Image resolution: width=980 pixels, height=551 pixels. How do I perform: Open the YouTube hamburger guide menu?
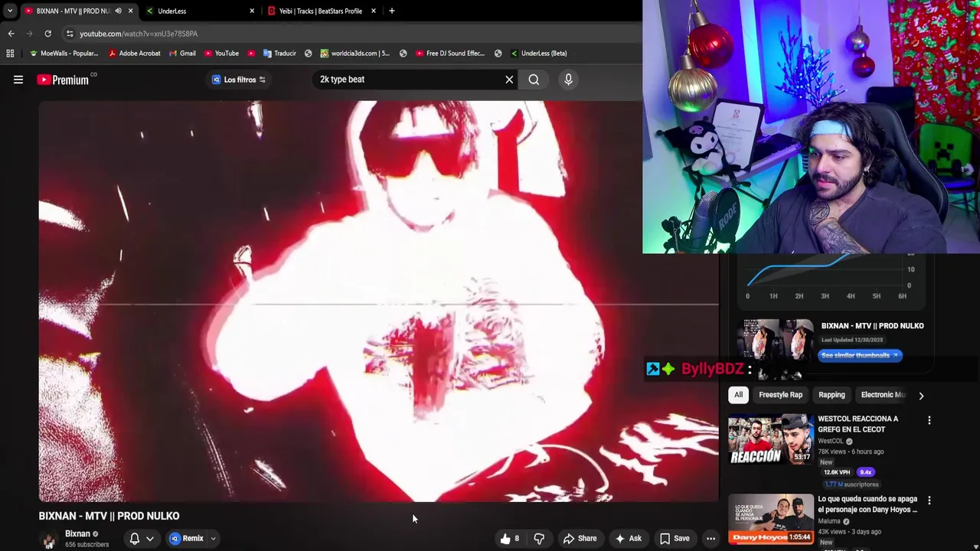18,80
